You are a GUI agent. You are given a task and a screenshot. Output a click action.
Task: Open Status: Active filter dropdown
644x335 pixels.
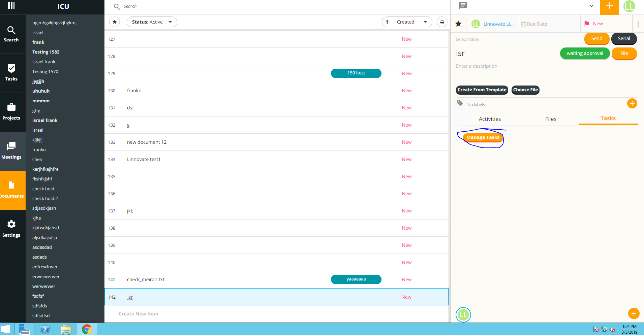point(152,22)
